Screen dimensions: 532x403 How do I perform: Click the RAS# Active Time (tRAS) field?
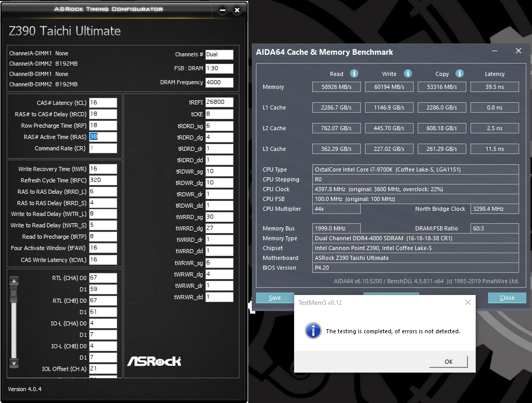[103, 136]
